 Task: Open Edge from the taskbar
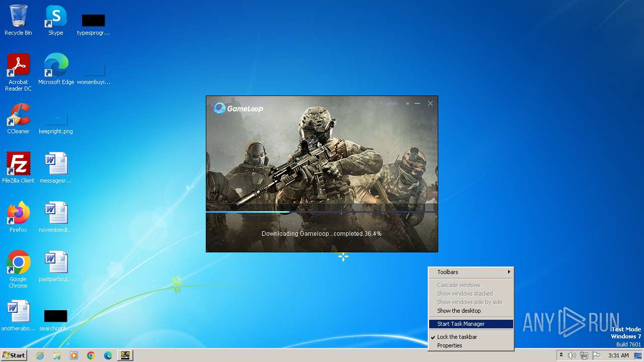click(x=108, y=355)
